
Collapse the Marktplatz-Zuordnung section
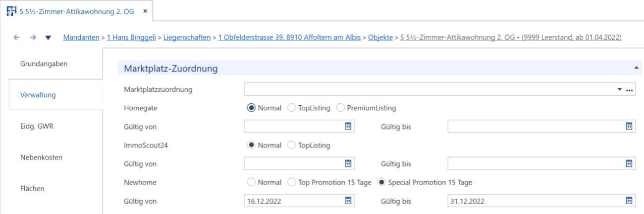pos(636,68)
